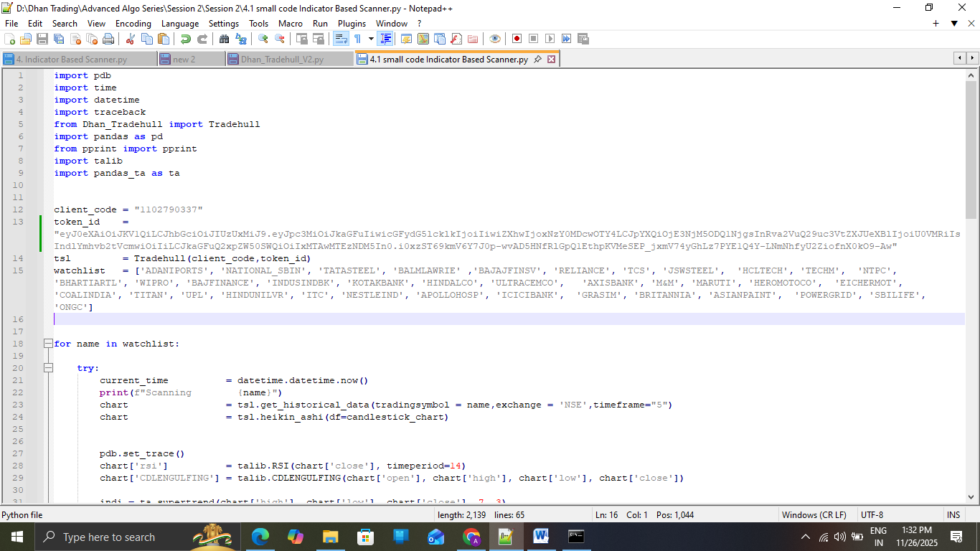Toggle Monitoring eye icon in toolbar
Screen dimensions: 980x551
point(495,39)
